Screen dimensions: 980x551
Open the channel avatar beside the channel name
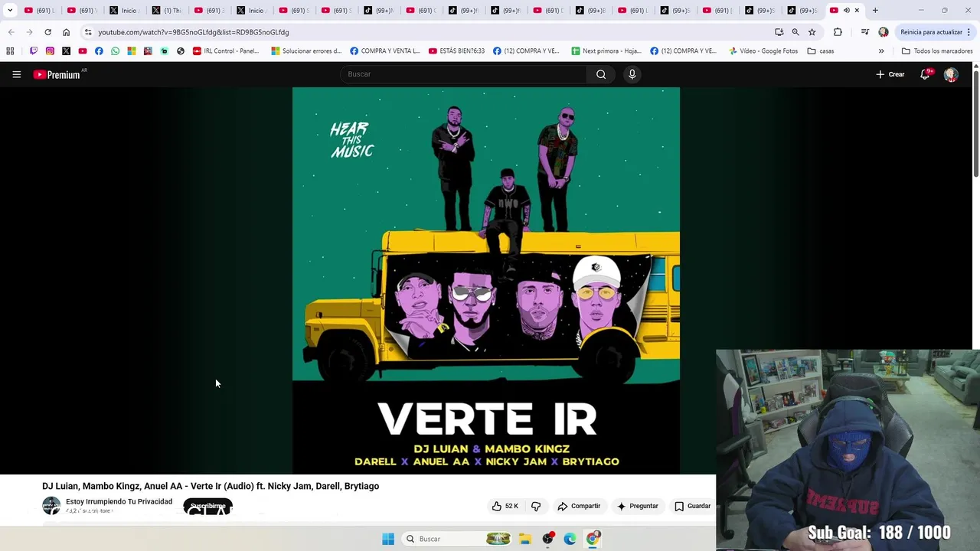point(51,505)
